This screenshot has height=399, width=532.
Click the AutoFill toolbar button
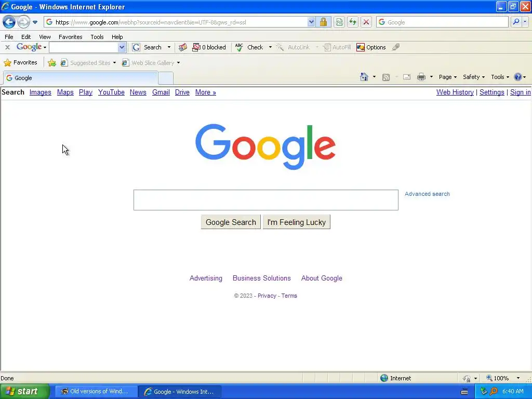pos(337,47)
